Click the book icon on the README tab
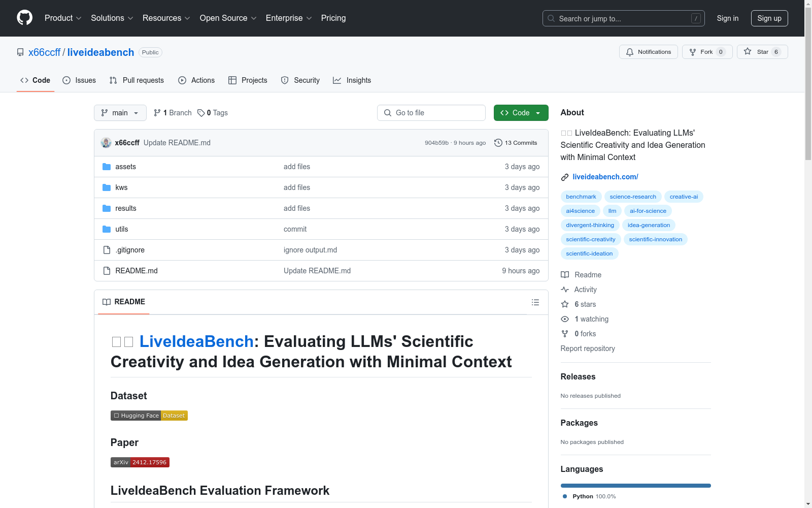This screenshot has width=812, height=508. point(107,302)
